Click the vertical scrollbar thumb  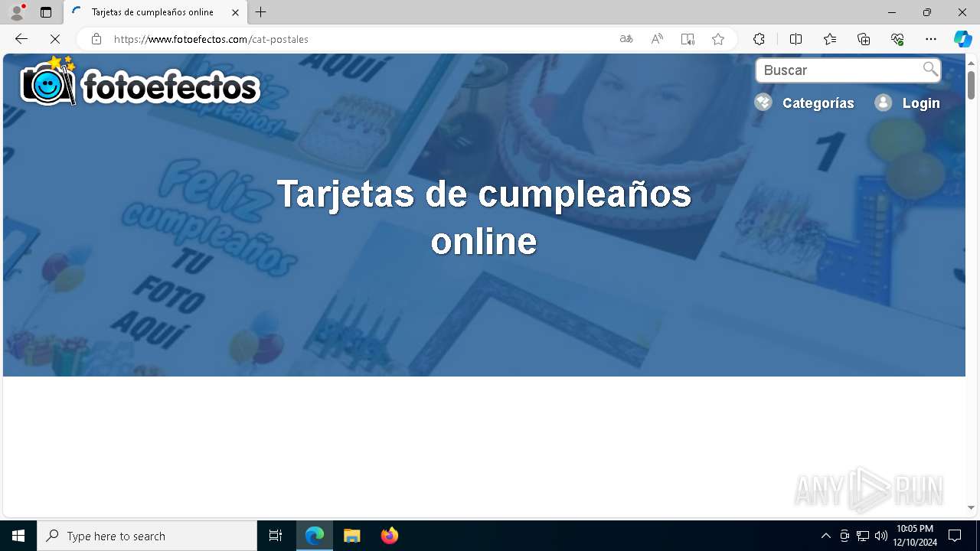pyautogui.click(x=971, y=85)
